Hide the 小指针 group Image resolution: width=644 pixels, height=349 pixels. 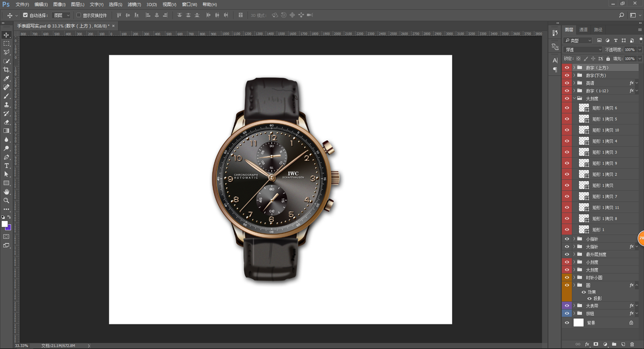567,239
